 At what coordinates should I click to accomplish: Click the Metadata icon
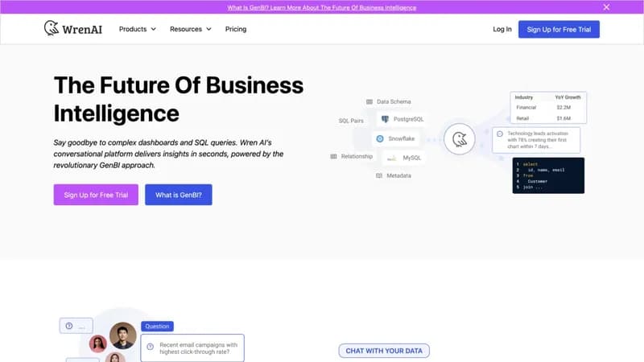click(379, 175)
